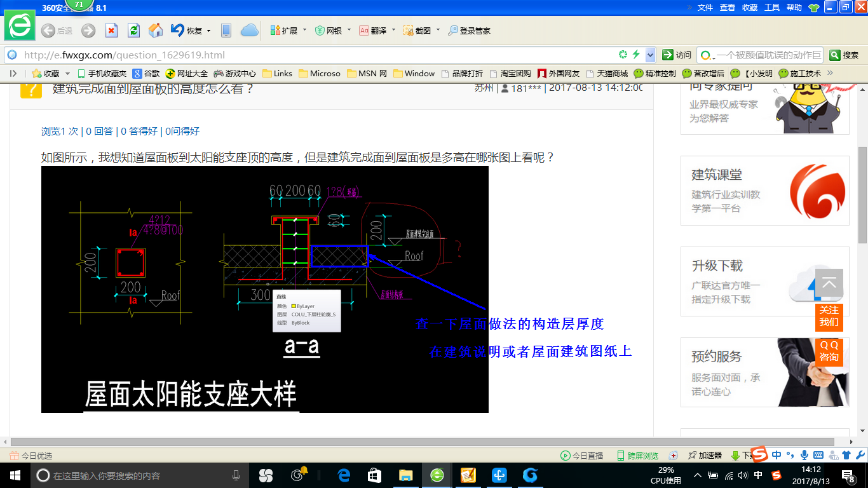Open the Links bookmark folder
868x488 pixels.
[x=277, y=74]
